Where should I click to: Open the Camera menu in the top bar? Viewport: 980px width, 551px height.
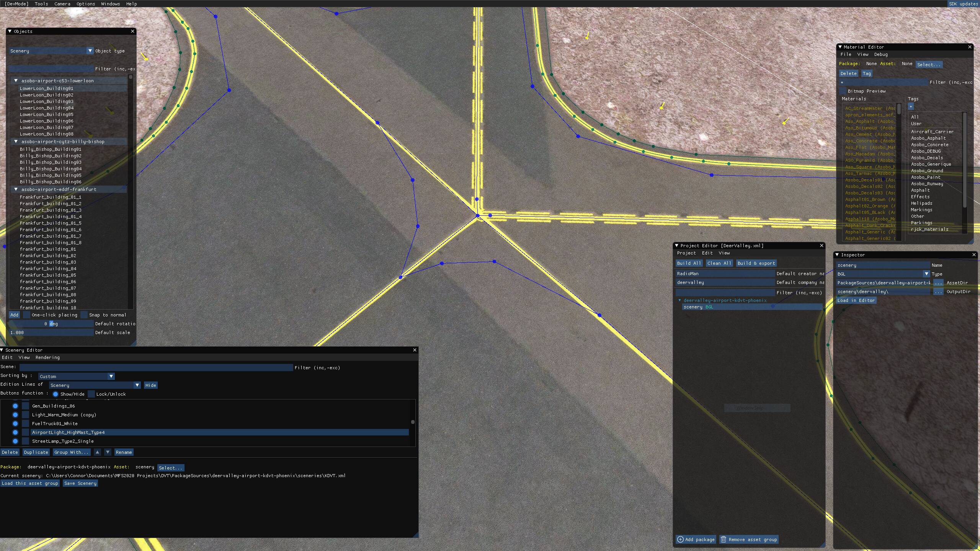[x=62, y=4]
